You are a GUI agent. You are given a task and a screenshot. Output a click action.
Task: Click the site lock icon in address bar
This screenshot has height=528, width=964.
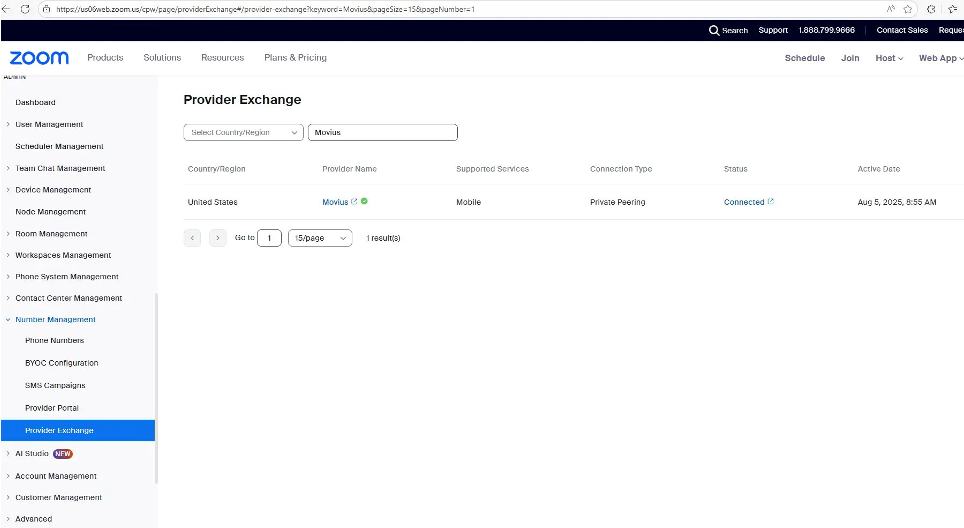click(x=46, y=9)
